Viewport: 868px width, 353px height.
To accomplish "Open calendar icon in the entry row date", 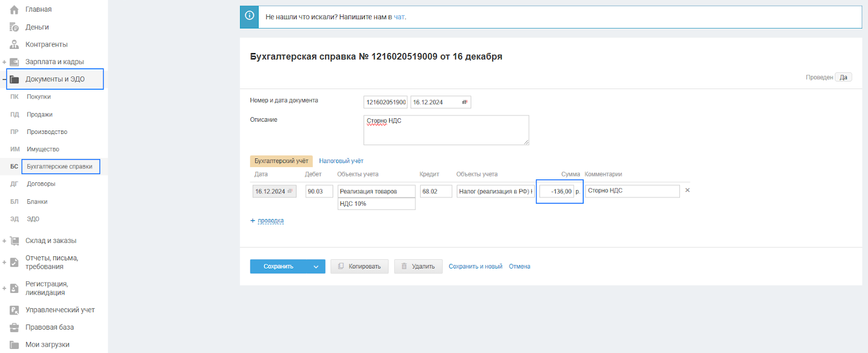I will (290, 191).
